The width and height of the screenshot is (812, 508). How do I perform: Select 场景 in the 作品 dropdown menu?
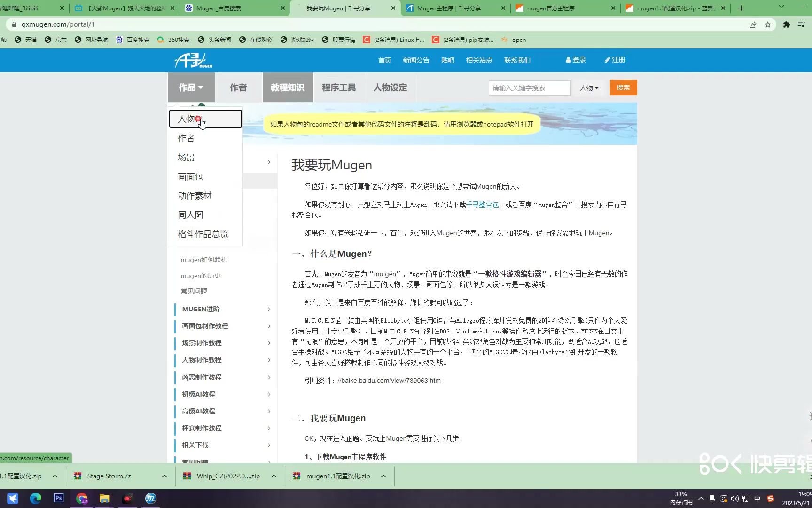205,158
